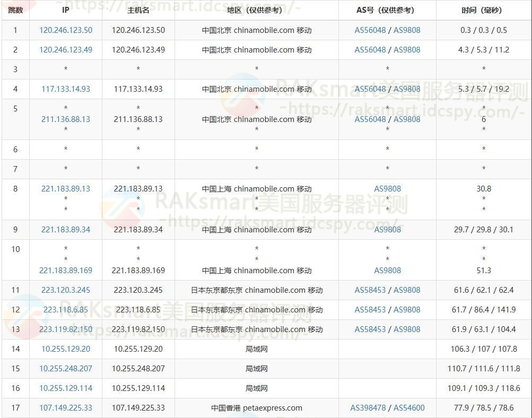Click the 223.120.3.245 Tokyo hop link
Image resolution: width=532 pixels, height=418 pixels.
[x=66, y=290]
